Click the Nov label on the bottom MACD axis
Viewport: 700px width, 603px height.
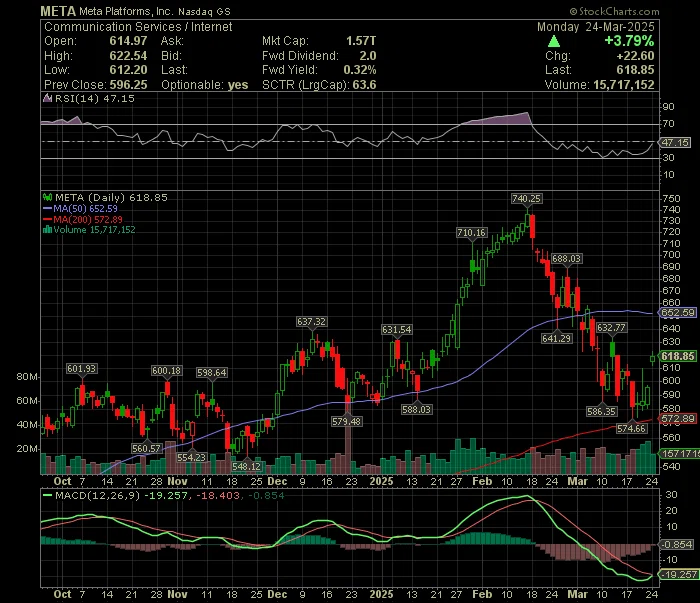(177, 595)
